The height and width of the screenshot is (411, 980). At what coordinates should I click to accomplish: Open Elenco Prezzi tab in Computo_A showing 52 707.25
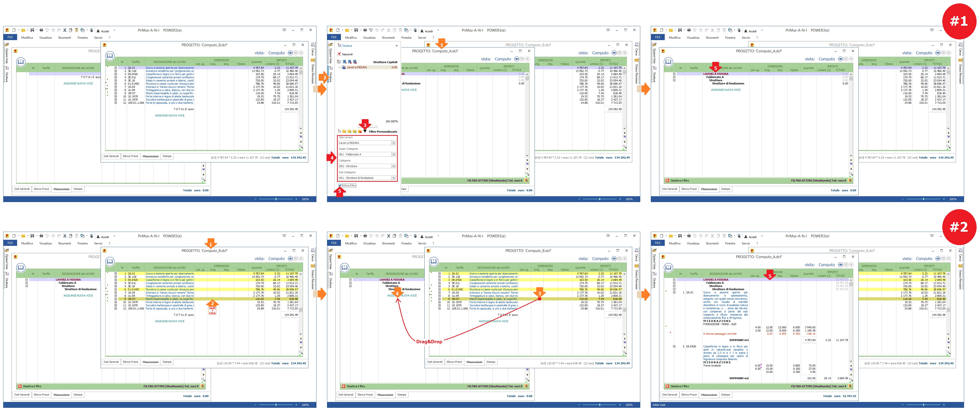[689, 395]
